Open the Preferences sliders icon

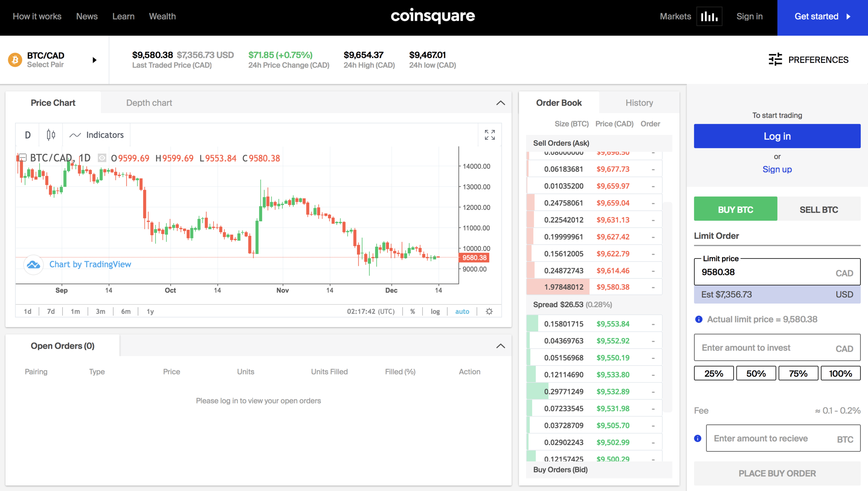pos(775,59)
